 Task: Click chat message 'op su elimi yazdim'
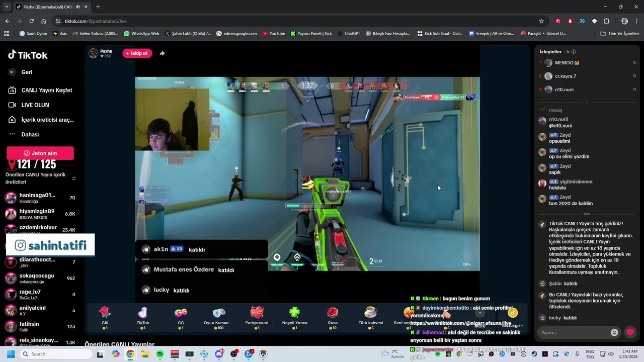coord(569,156)
